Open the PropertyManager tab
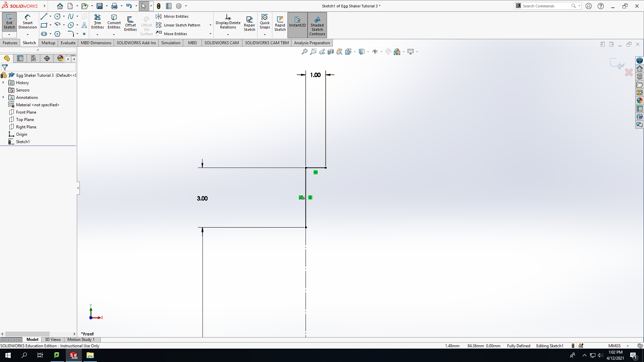Viewport: 644px width, 362px height. point(20,59)
